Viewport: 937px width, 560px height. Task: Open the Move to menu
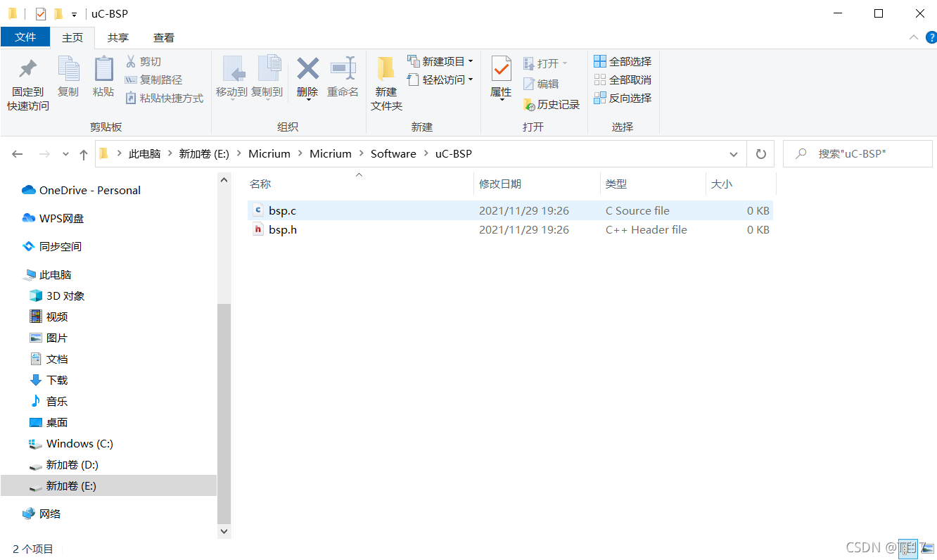pyautogui.click(x=231, y=77)
